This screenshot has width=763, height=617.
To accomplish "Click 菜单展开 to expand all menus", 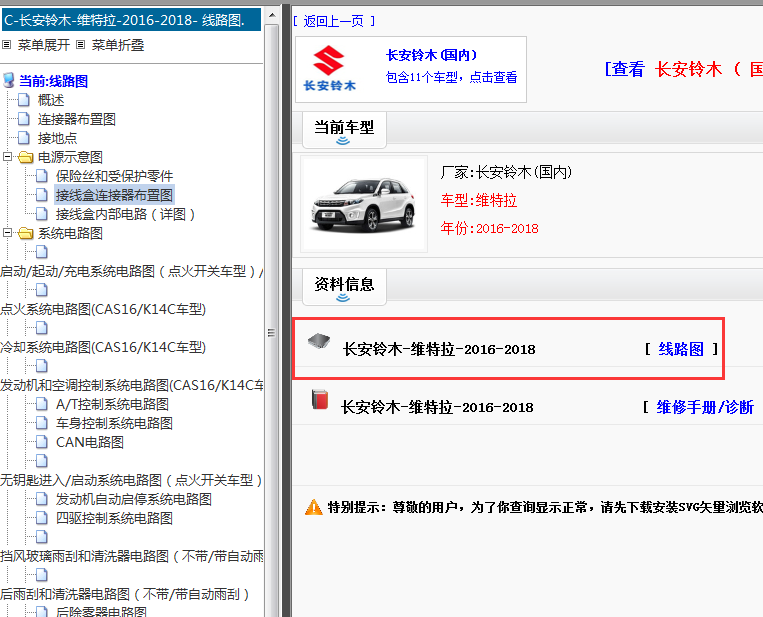I will (44, 45).
